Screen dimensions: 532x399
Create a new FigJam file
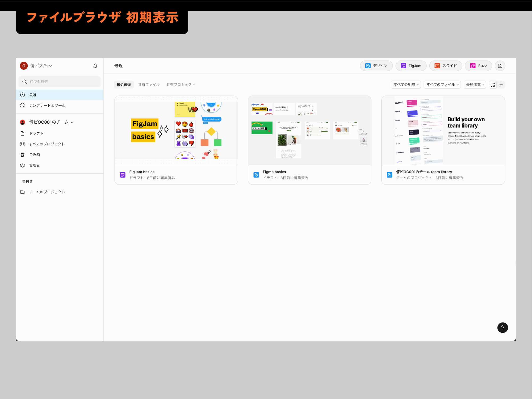pos(411,66)
